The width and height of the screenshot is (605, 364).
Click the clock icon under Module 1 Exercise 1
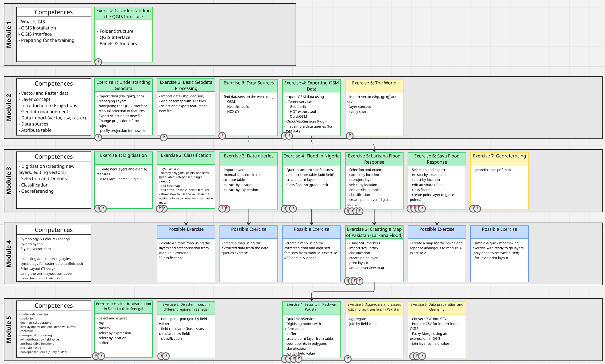(x=98, y=62)
